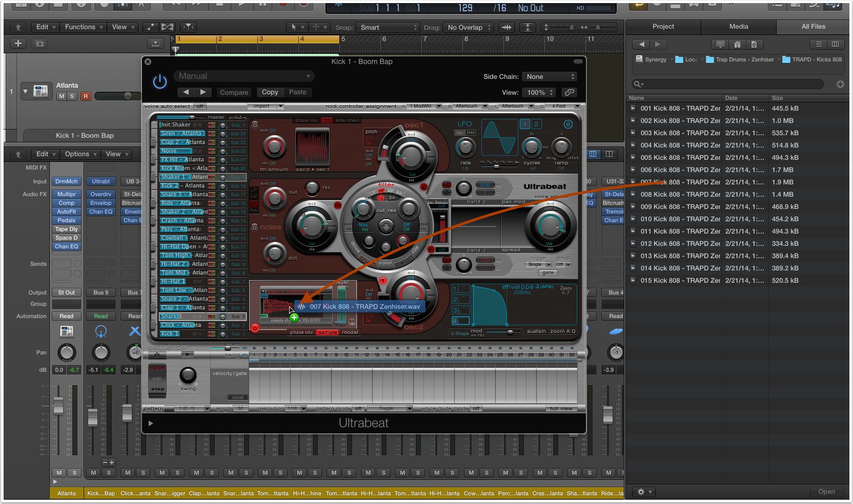Open the Side Chain None dropdown
Screen dimensions: 853x504
(x=549, y=76)
